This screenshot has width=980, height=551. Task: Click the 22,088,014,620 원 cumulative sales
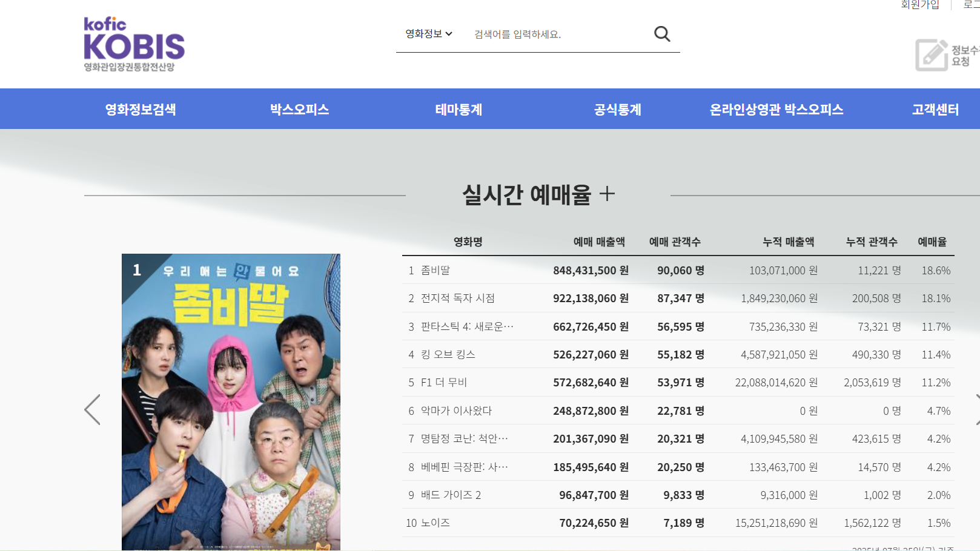tap(776, 383)
